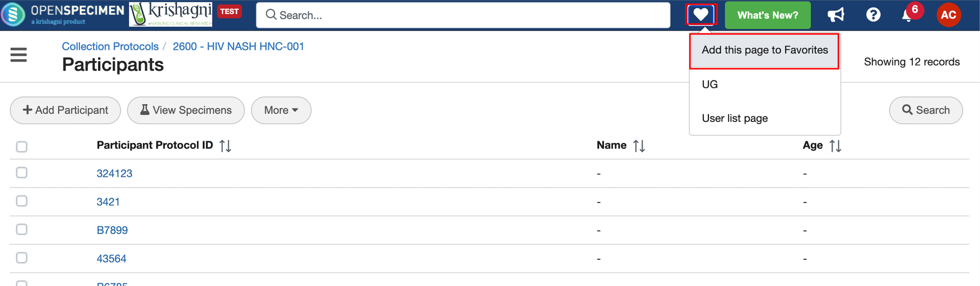This screenshot has width=980, height=286.
Task: Sort participants by Name column
Action: [639, 146]
